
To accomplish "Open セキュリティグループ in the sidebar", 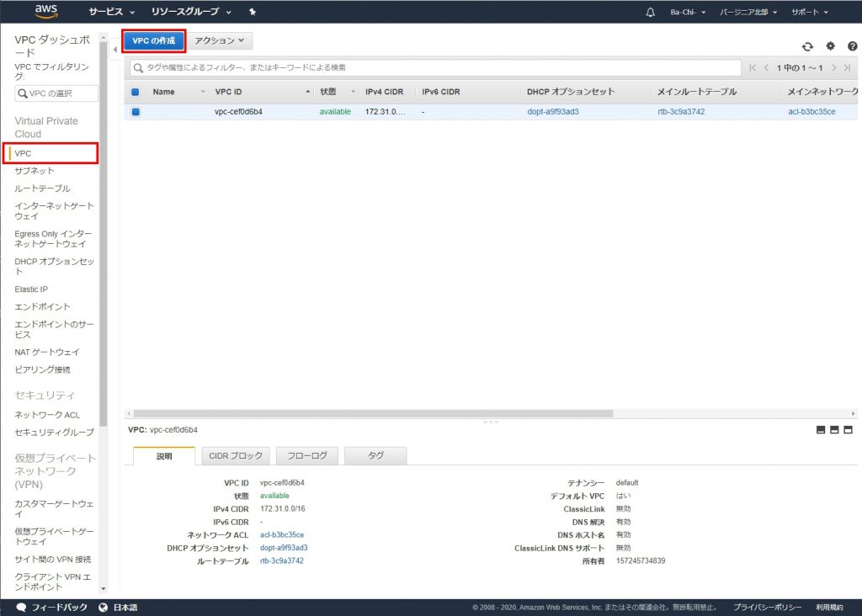I will click(54, 433).
